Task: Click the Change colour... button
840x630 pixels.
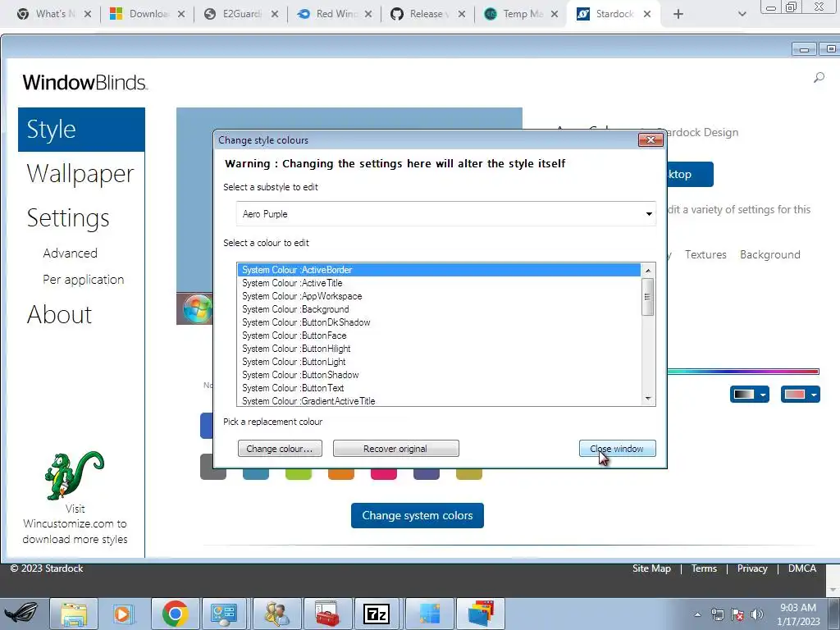Action: [x=280, y=449]
